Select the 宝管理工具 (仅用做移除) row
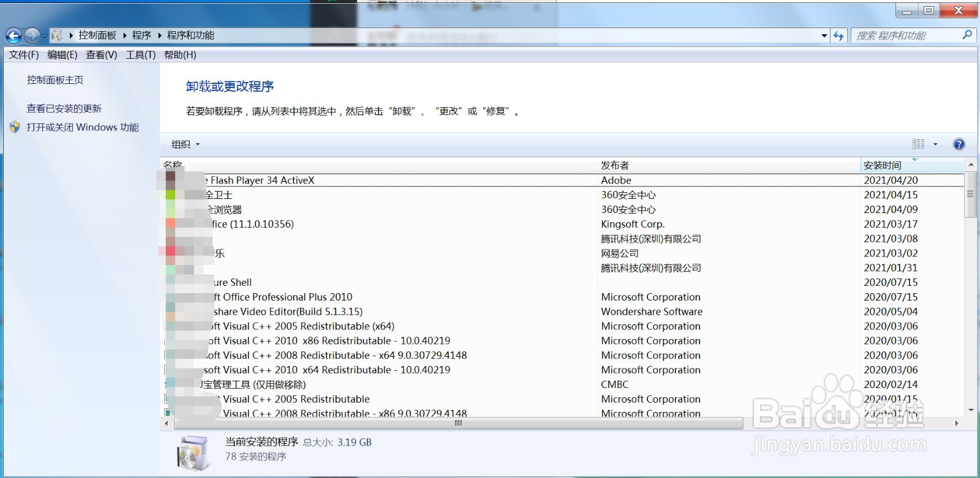 pos(562,385)
